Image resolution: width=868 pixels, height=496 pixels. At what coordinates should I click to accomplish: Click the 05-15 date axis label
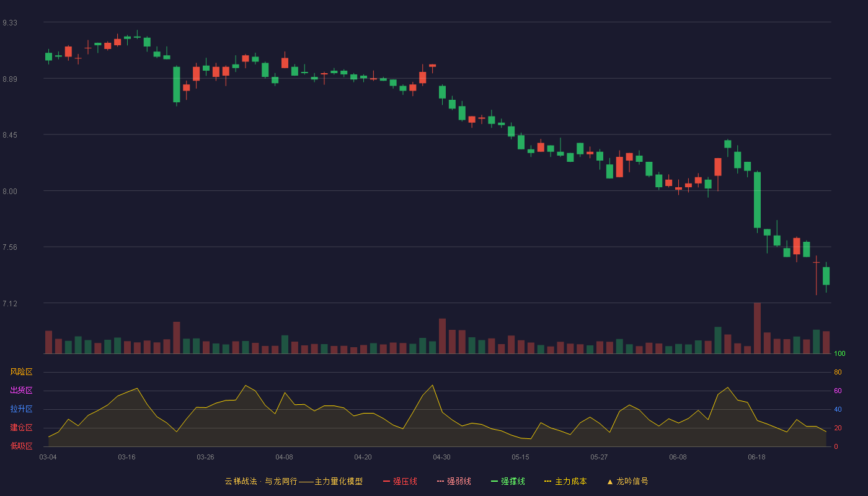click(x=520, y=457)
